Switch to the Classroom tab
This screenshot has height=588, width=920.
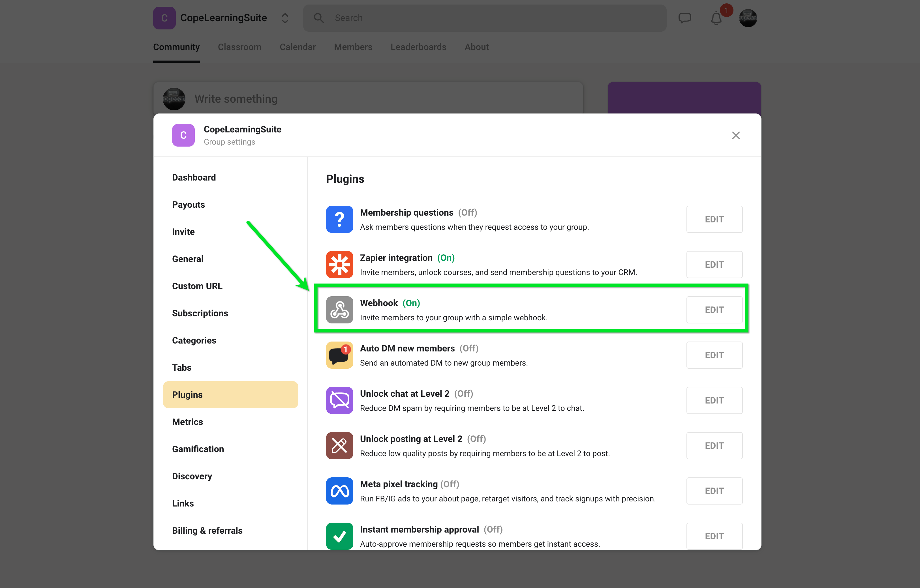(x=239, y=47)
